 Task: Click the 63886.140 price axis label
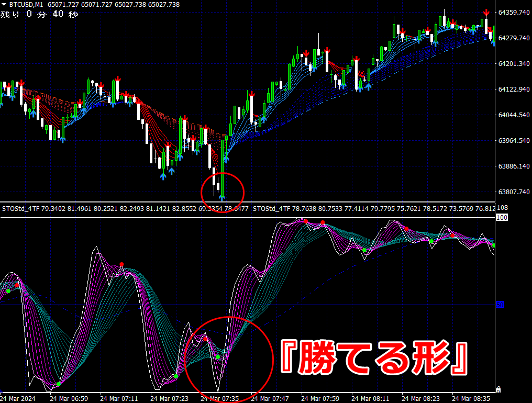click(x=514, y=166)
